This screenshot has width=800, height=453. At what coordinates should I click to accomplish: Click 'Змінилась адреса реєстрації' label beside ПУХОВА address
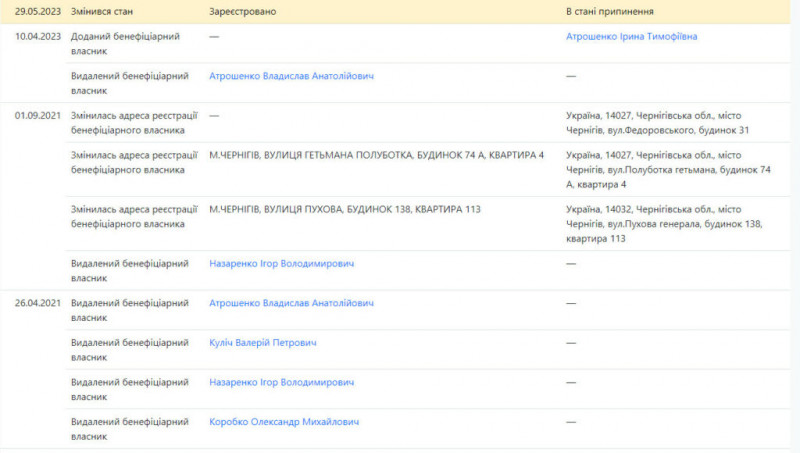(134, 216)
